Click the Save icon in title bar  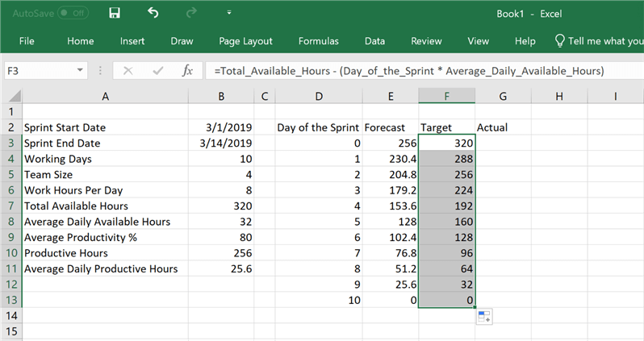[x=115, y=13]
